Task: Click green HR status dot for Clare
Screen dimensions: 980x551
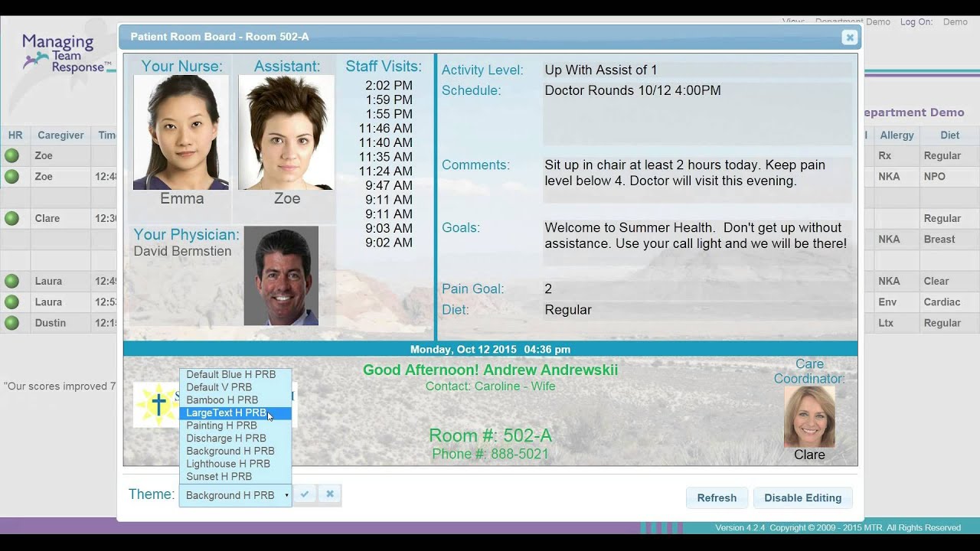Action: coord(11,218)
